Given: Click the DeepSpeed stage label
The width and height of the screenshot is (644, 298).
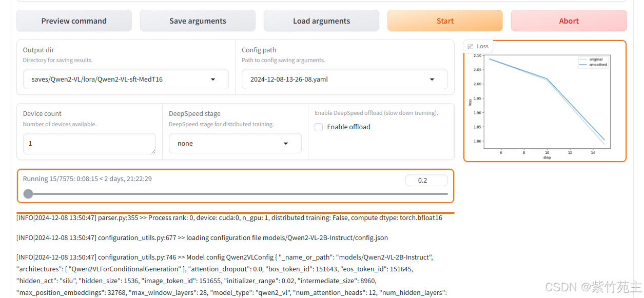Looking at the screenshot, I should click(194, 113).
